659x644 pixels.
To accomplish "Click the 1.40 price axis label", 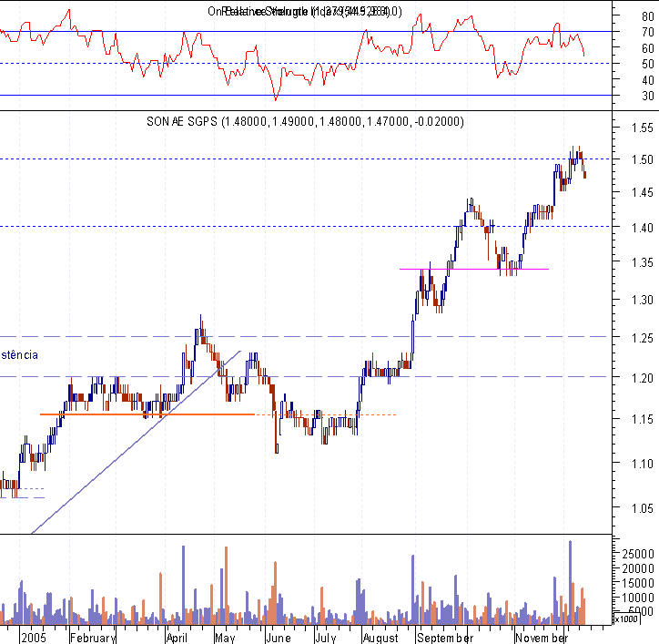I will pyautogui.click(x=643, y=228).
